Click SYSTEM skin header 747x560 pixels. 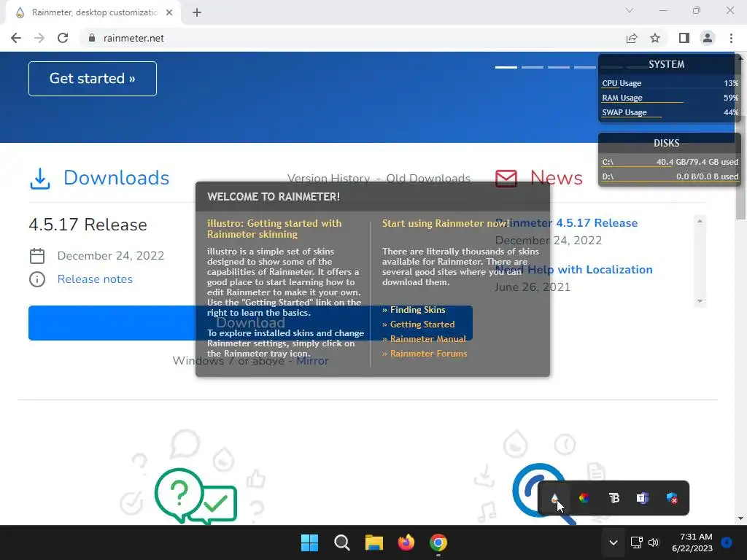(x=667, y=64)
